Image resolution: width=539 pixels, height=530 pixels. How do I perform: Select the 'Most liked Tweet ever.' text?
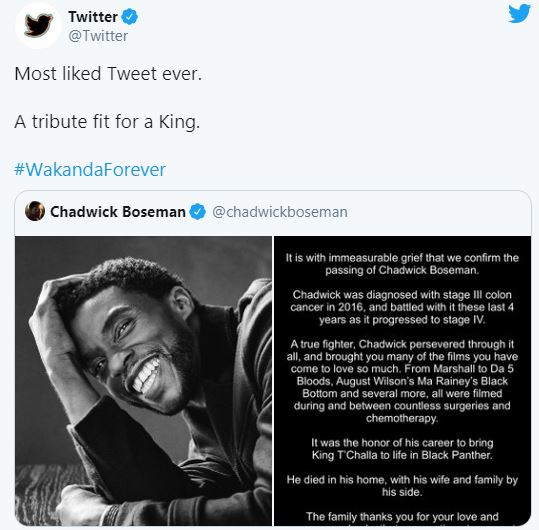[x=108, y=74]
